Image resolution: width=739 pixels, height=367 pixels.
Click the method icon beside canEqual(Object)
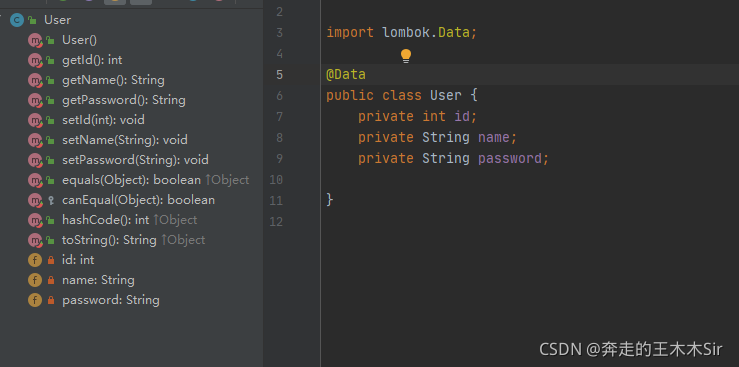(x=35, y=200)
